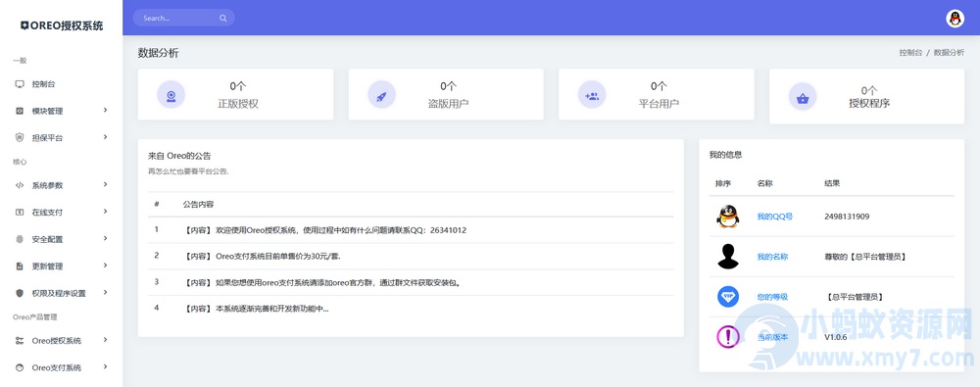The width and height of the screenshot is (980, 387).
Task: Click the search magnifier icon
Action: coord(223,19)
